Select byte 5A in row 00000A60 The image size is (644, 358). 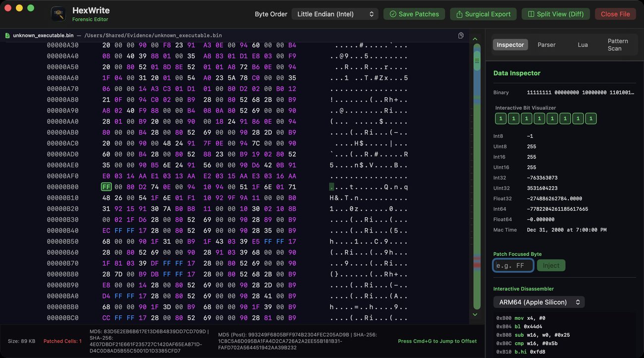pos(231,78)
